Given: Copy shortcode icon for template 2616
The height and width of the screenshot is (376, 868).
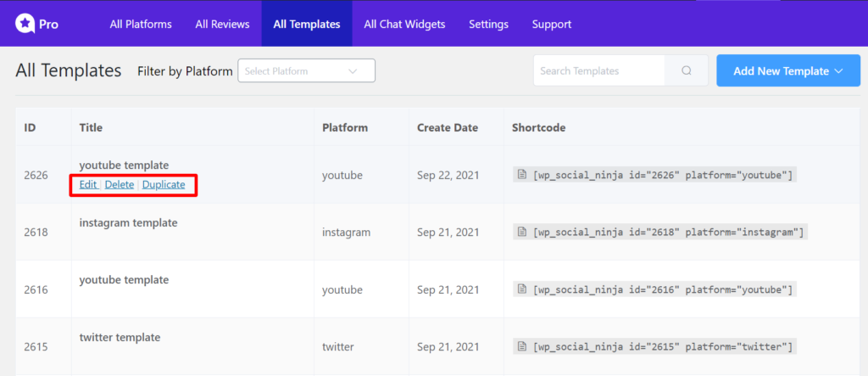Looking at the screenshot, I should [521, 289].
